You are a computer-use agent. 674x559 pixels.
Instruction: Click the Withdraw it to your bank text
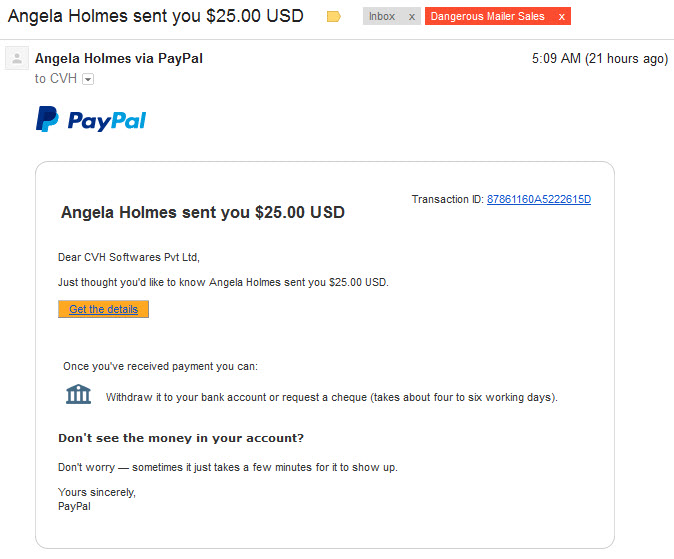(x=331, y=397)
